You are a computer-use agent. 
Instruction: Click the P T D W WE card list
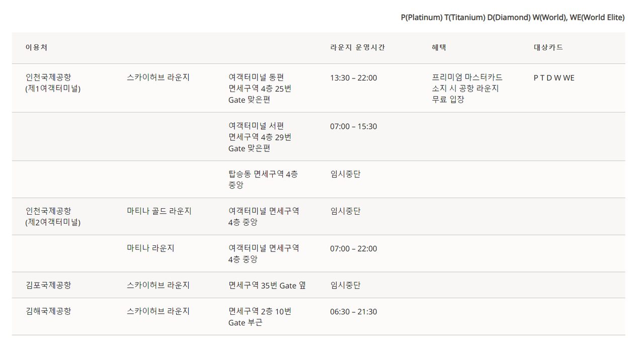554,78
